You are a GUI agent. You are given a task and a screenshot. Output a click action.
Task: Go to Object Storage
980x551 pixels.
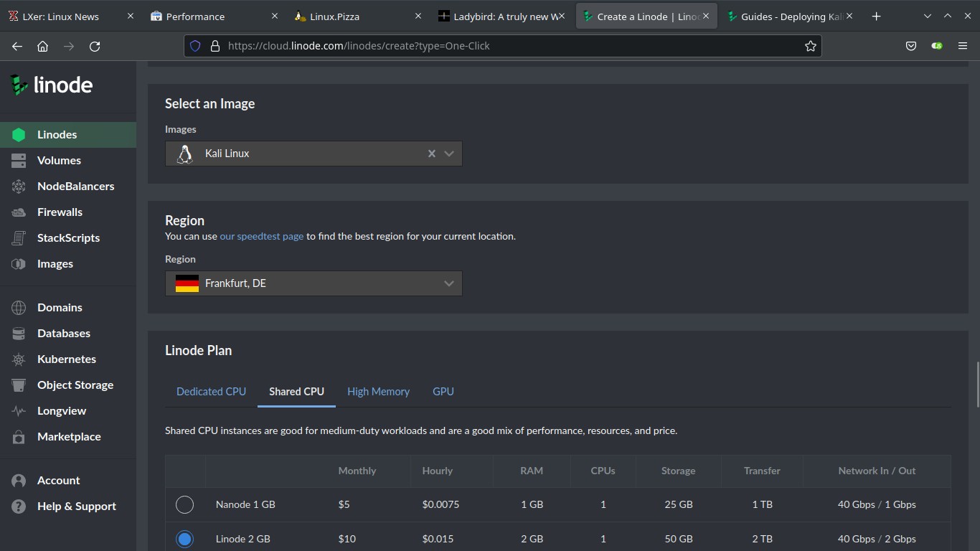pyautogui.click(x=68, y=385)
